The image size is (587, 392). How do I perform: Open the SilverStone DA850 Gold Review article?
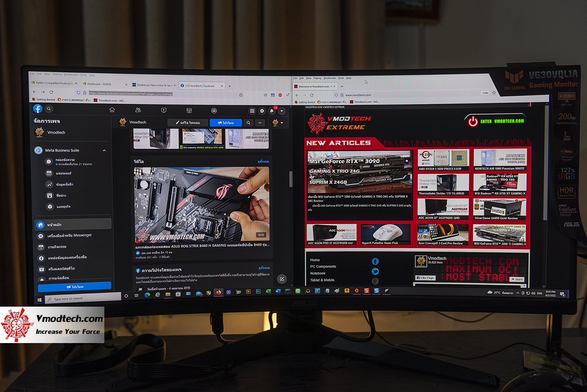[x=500, y=209]
